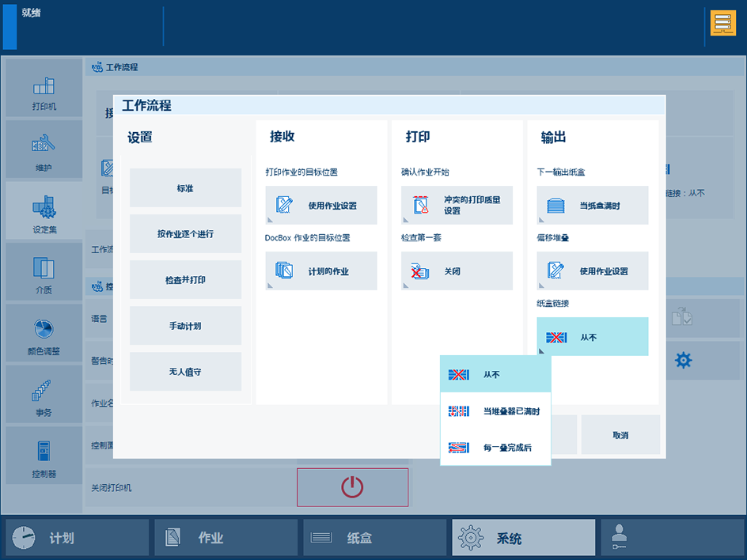The height and width of the screenshot is (560, 747).
Task: Open the 介质 (Media) sidebar section
Action: [x=44, y=272]
